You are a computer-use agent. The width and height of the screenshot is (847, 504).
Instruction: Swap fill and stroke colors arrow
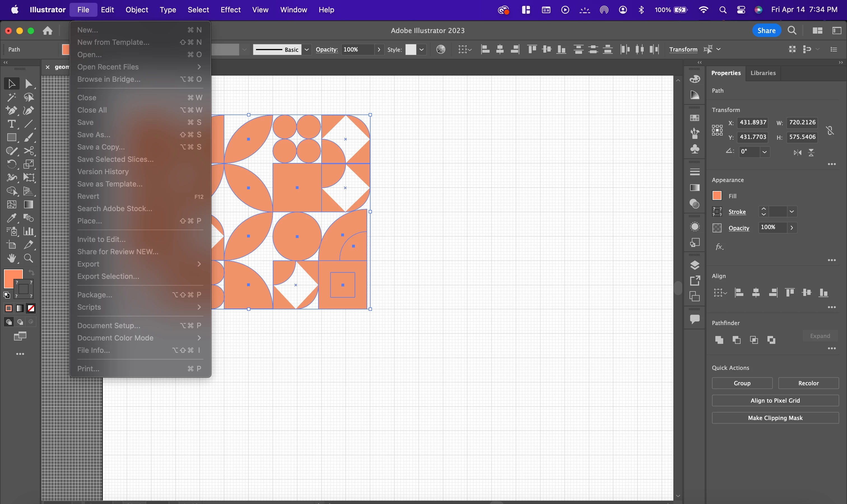[31, 272]
